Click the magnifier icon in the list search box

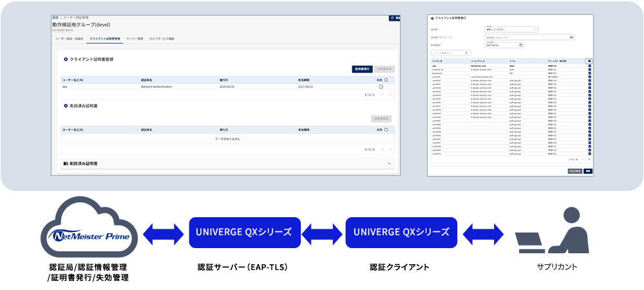pos(466,53)
